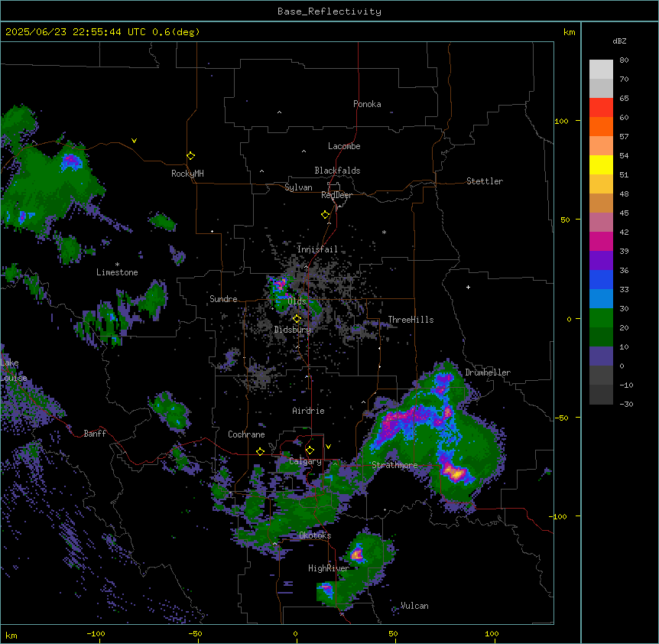The image size is (659, 644).
Task: Select the Okotoks city label
Action: coord(315,535)
